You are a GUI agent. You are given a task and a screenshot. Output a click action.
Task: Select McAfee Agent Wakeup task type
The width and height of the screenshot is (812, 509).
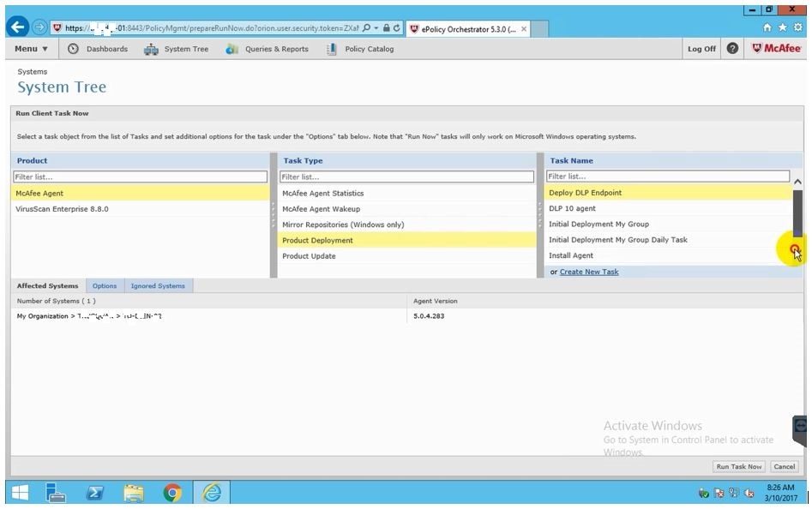click(x=322, y=209)
